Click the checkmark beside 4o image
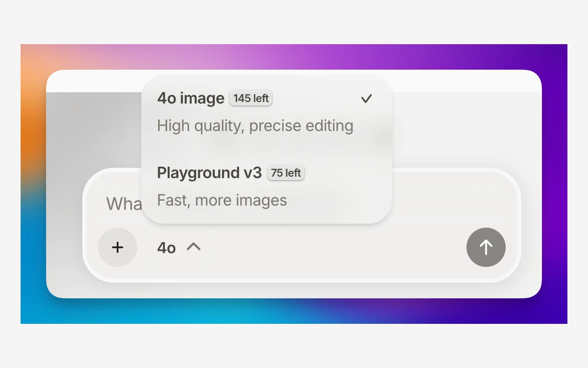This screenshot has height=368, width=588. (367, 99)
